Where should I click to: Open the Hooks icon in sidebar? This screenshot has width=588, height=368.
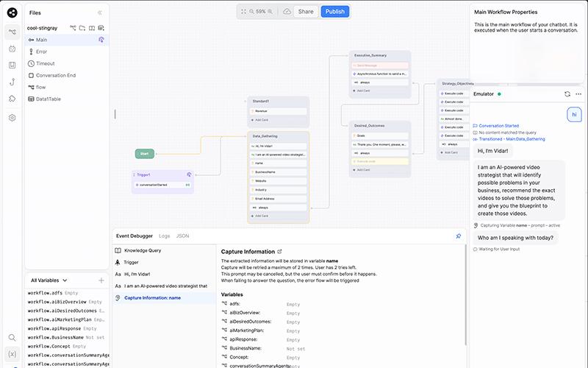tap(12, 82)
